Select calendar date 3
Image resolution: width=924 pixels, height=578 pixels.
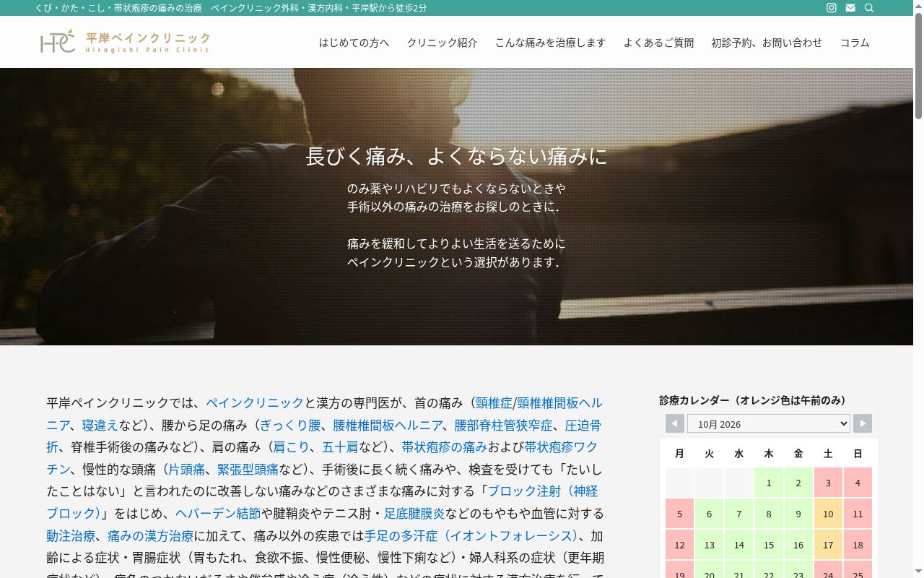(x=828, y=483)
